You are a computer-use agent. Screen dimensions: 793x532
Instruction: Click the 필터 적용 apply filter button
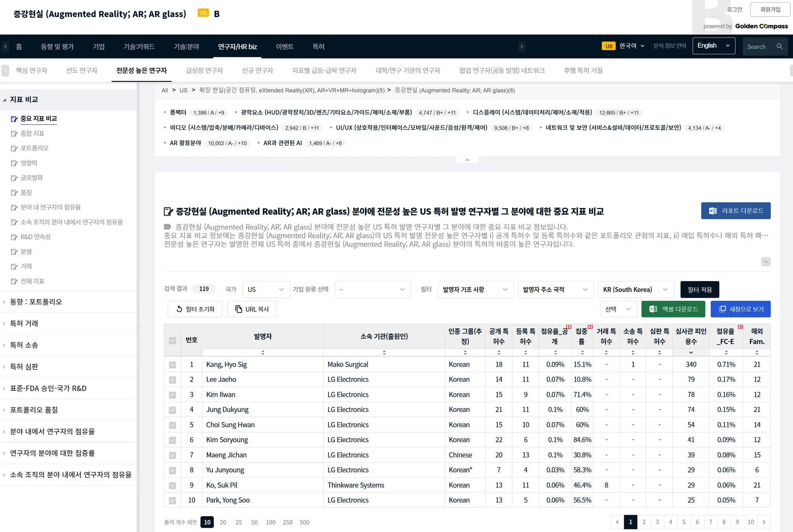(699, 290)
